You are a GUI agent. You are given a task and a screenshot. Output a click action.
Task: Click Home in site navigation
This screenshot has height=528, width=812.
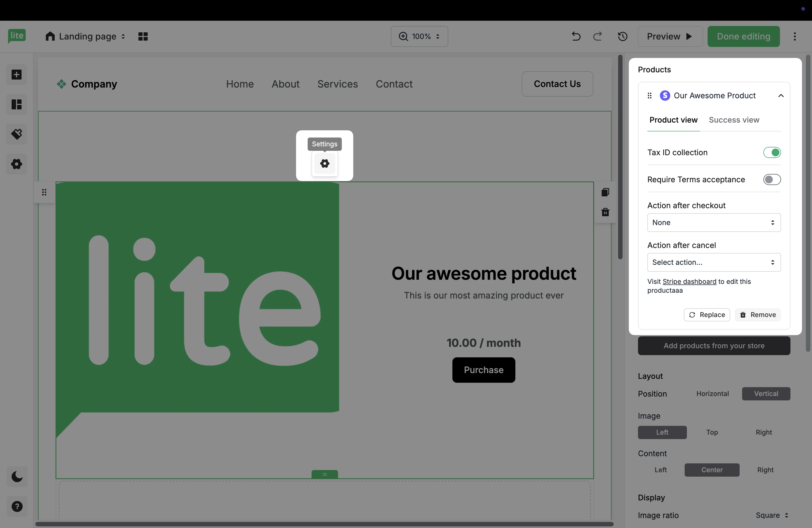click(240, 84)
